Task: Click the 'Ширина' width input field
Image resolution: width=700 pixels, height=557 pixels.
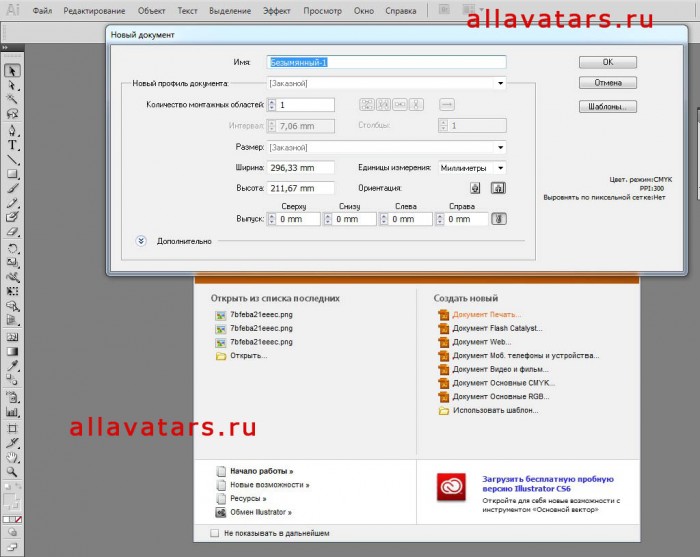Action: click(x=300, y=168)
